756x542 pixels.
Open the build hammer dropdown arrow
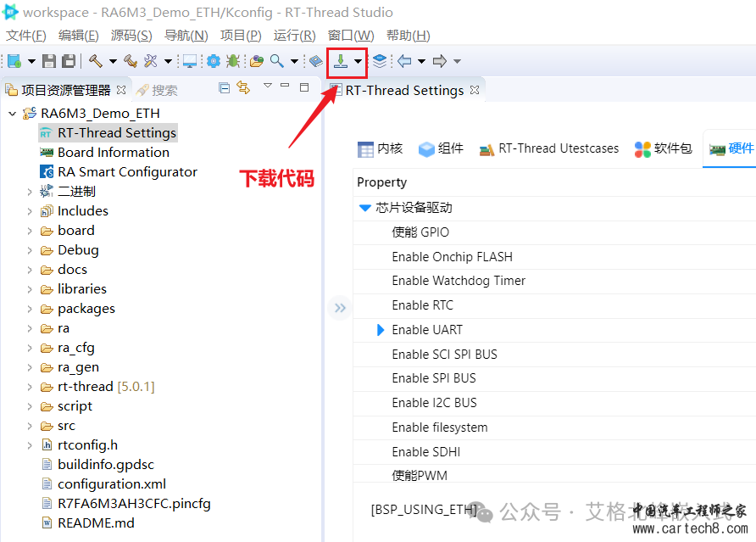pyautogui.click(x=113, y=61)
